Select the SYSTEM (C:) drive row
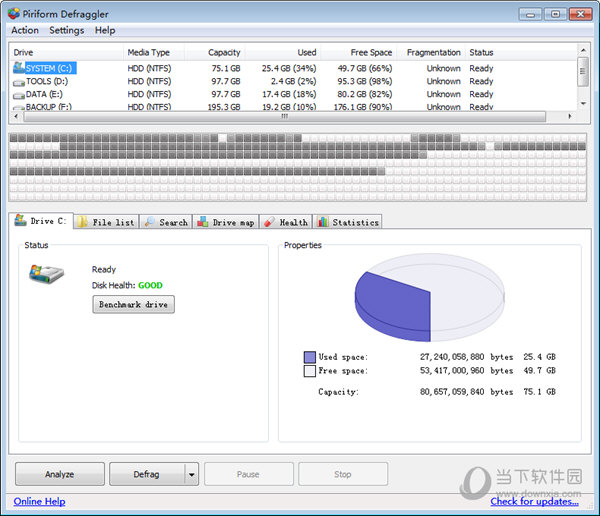 pyautogui.click(x=293, y=68)
